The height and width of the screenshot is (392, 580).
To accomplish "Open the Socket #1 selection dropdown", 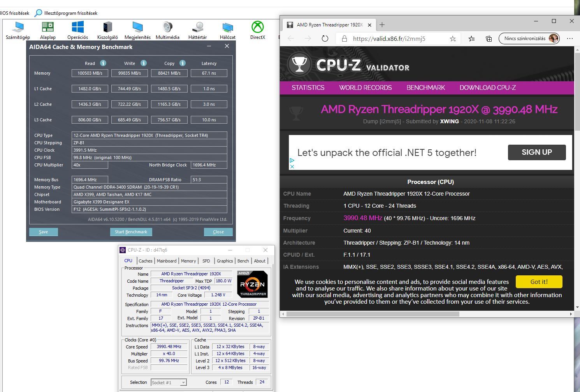I will click(169, 383).
